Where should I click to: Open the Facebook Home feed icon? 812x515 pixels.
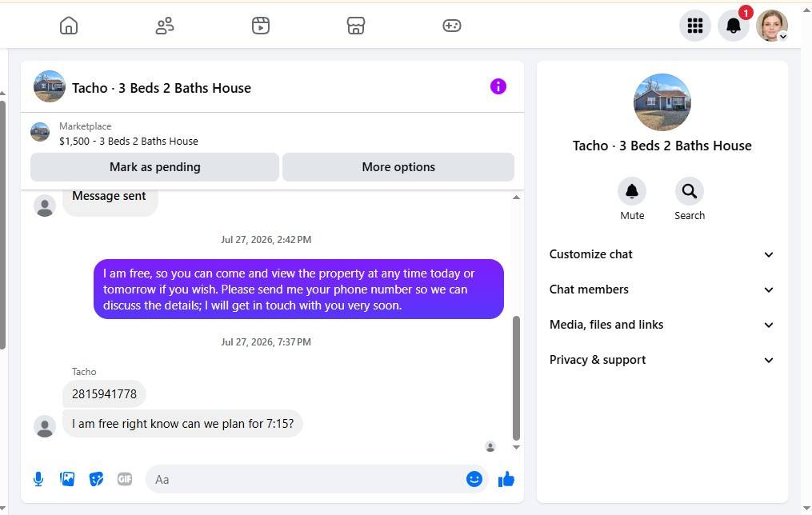tap(68, 26)
